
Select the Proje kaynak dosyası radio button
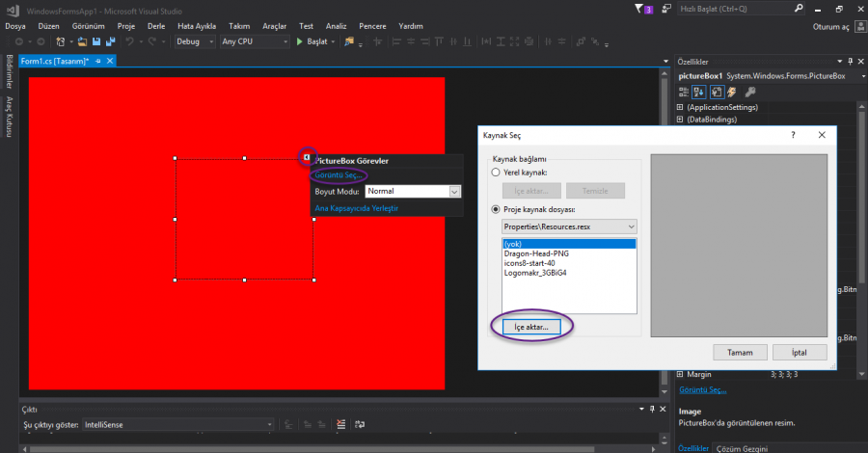pos(496,209)
